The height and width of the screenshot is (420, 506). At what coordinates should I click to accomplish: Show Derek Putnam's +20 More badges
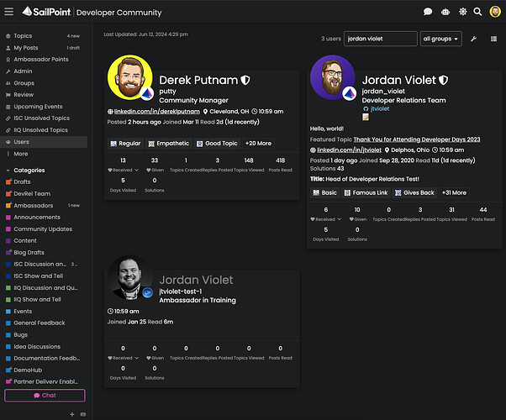258,144
